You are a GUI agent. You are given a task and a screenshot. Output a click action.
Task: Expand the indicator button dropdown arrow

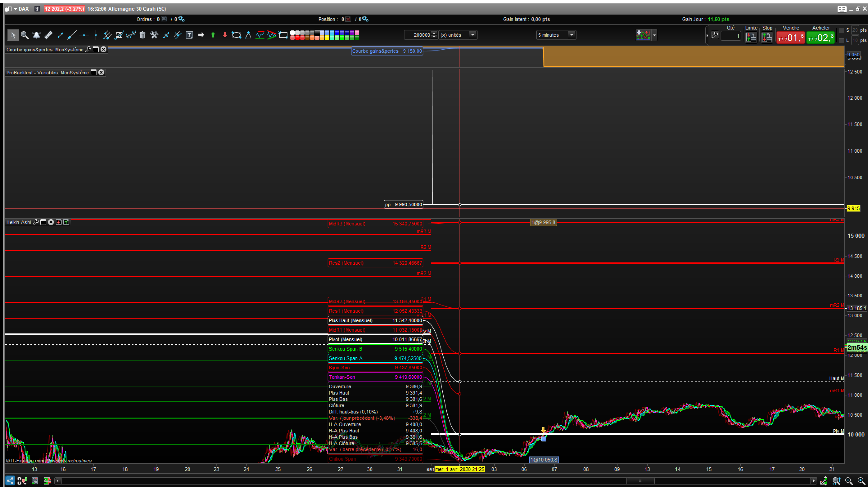point(654,35)
